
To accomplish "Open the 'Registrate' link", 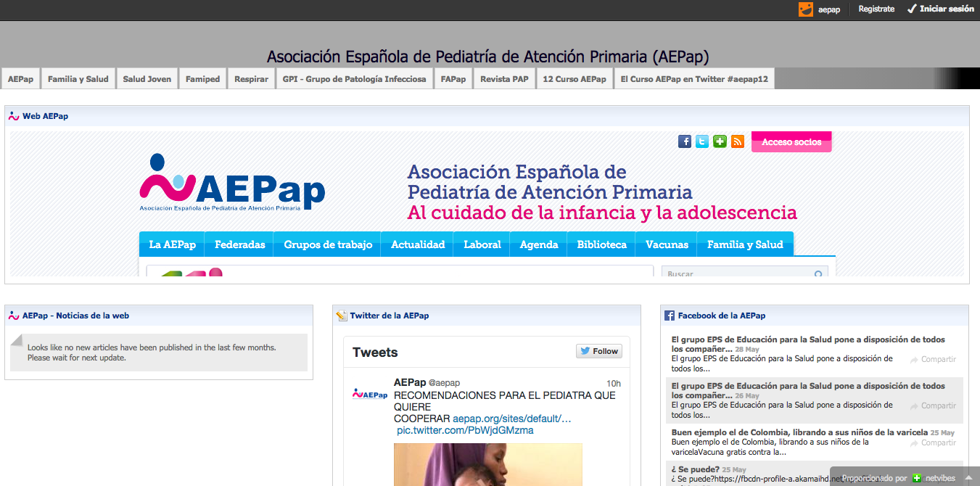I will [876, 9].
